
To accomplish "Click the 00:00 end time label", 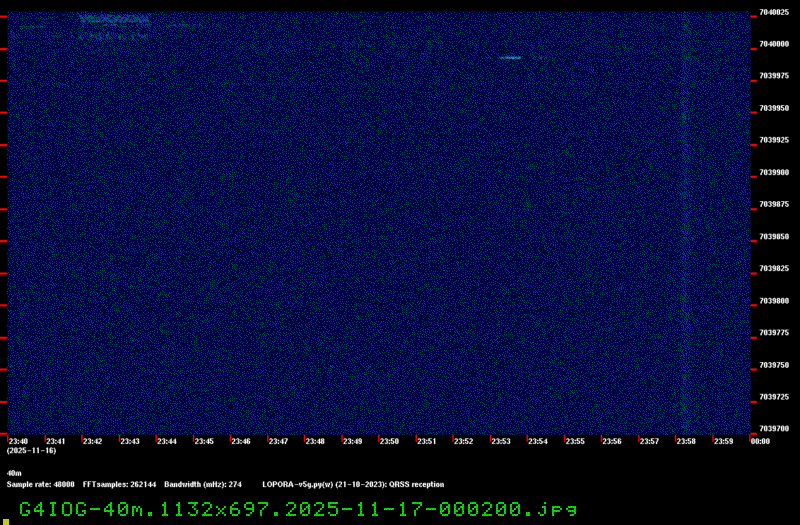I will point(760,441).
